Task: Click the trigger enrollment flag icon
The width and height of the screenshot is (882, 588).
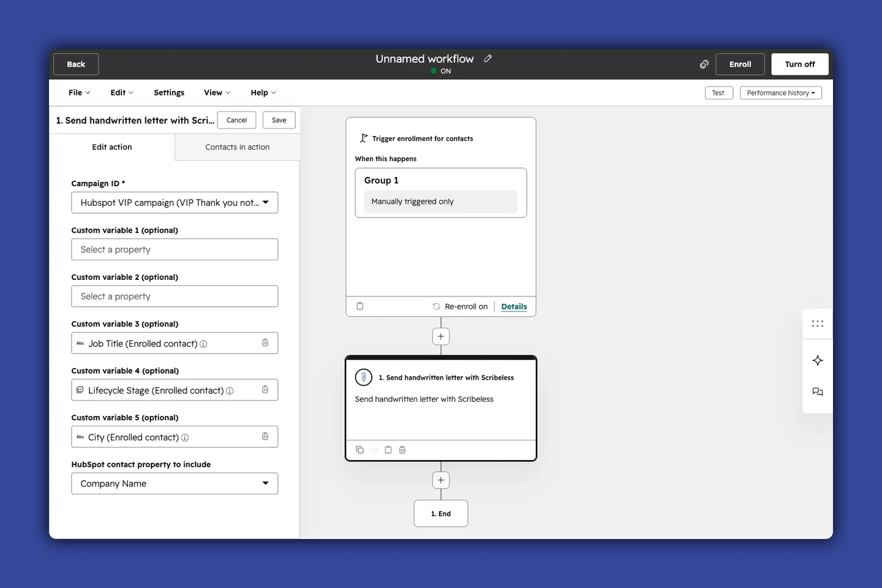Action: pos(364,138)
